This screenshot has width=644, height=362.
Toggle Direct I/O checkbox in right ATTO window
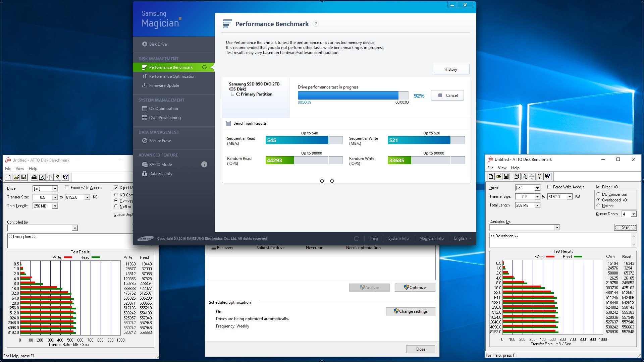tap(598, 187)
